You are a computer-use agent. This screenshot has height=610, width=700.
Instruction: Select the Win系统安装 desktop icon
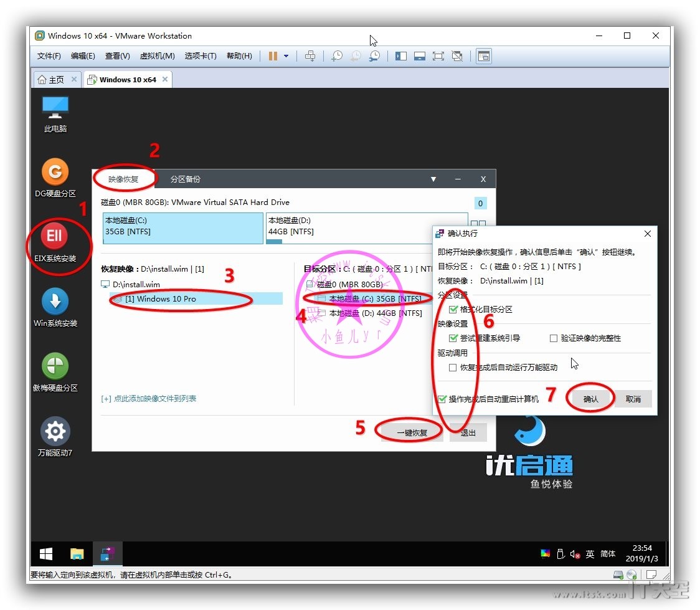55,308
